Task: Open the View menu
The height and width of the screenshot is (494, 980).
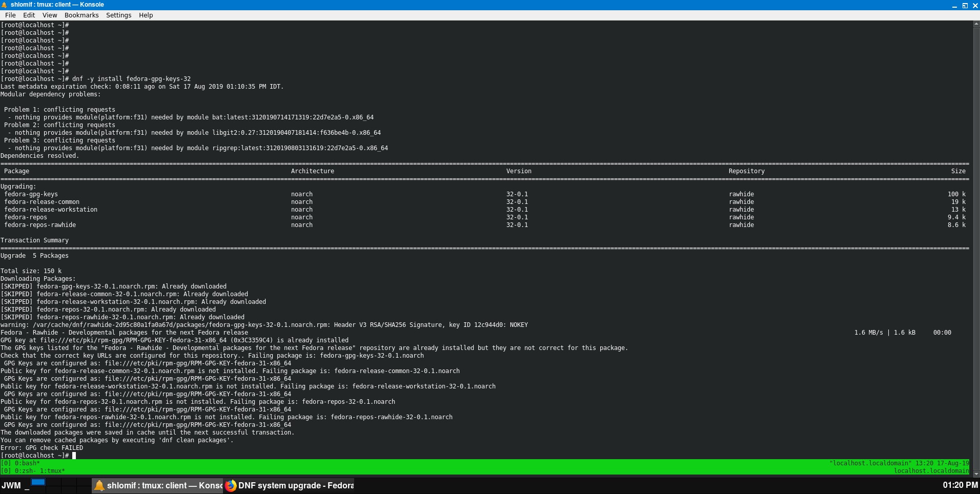Action: coord(50,15)
